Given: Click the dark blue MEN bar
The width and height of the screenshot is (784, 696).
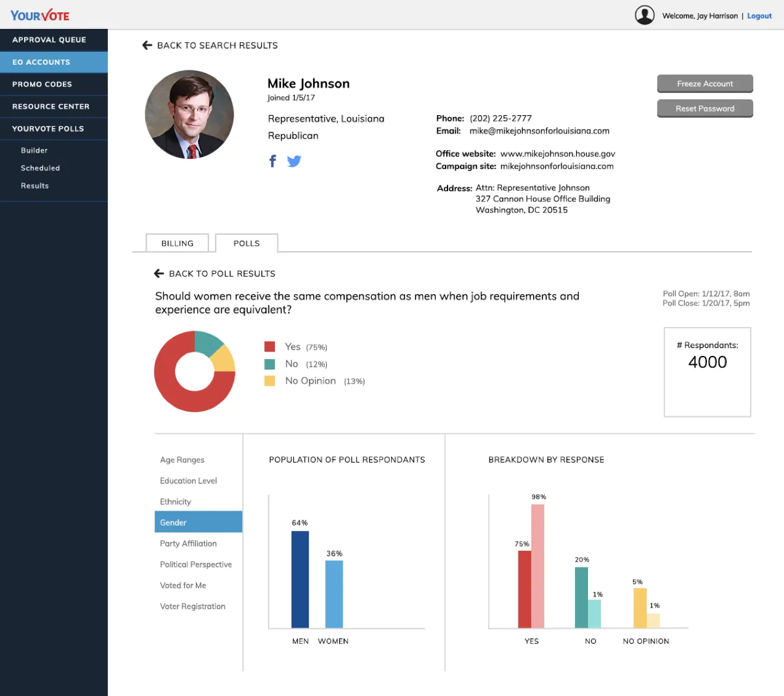Looking at the screenshot, I should [x=300, y=580].
